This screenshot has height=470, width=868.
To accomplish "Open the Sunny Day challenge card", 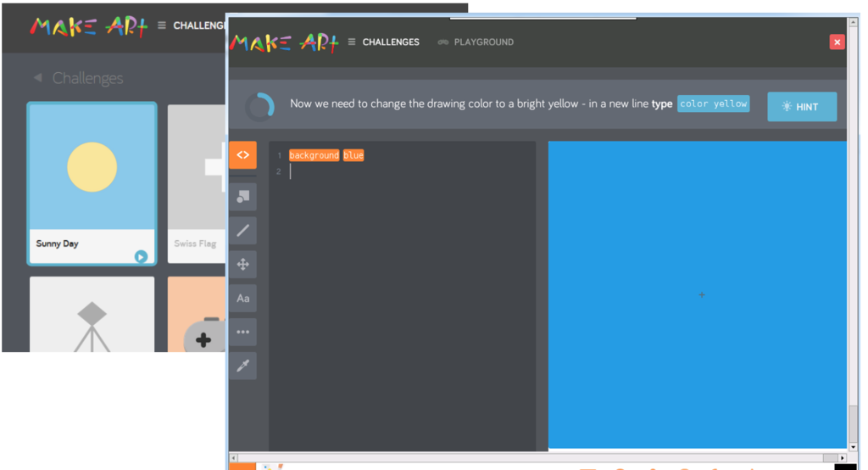I will pos(92,183).
